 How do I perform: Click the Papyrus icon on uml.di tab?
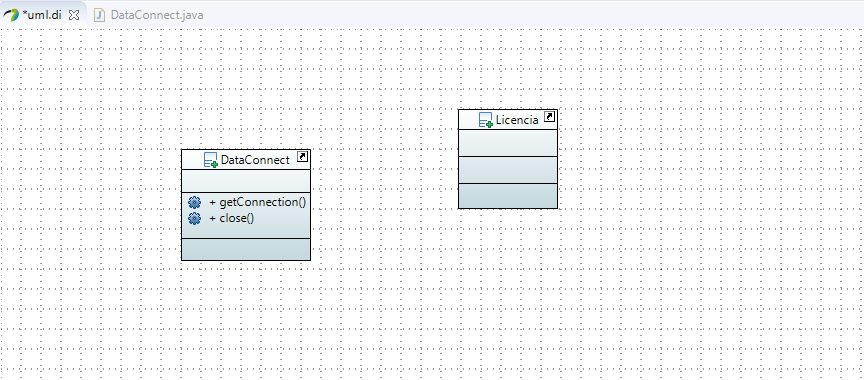pos(11,15)
